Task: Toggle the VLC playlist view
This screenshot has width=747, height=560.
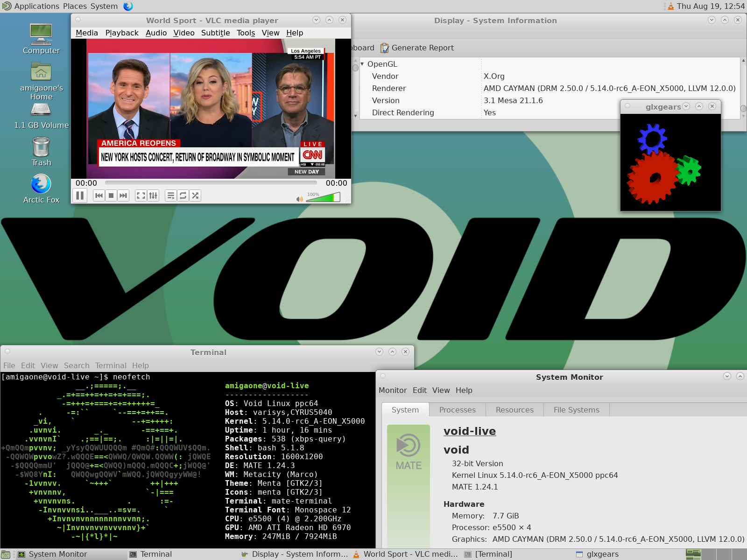Action: [171, 196]
